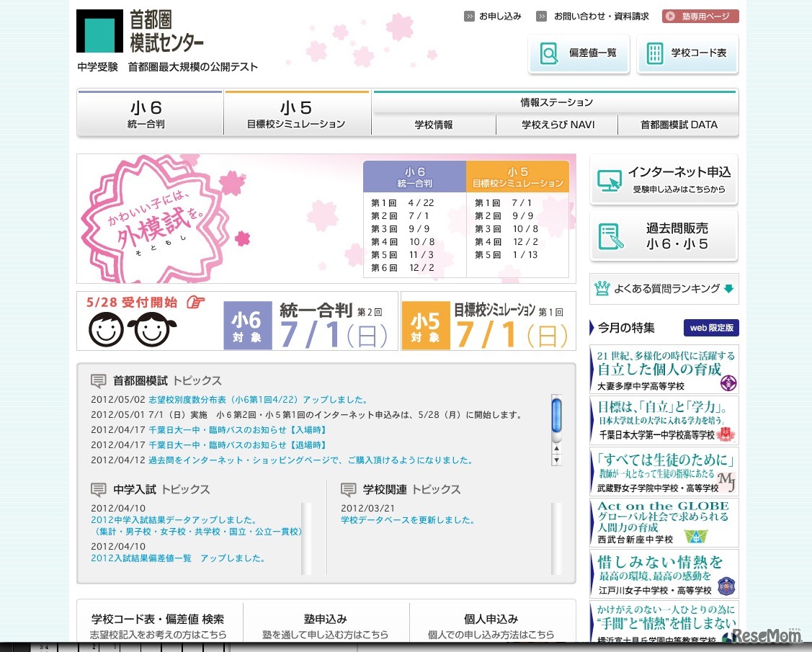Click the scroll-down triangle in the topics box
Viewport: 812px width, 652px height.
click(556, 460)
